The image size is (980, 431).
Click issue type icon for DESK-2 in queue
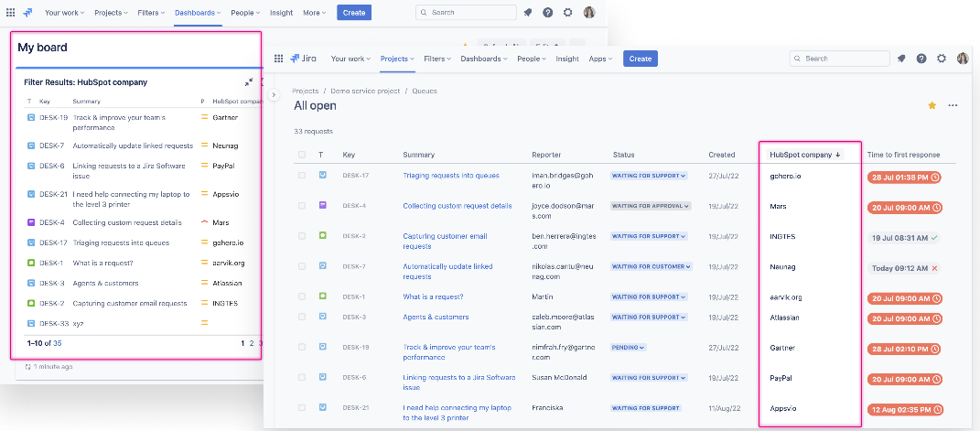click(x=322, y=235)
